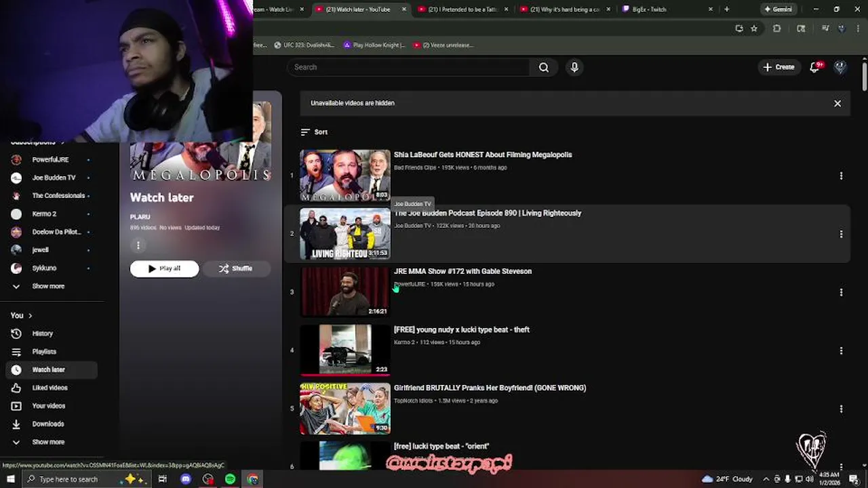This screenshot has height=488, width=868.
Task: Open the PowerfulJRE subscription
Action: (50, 159)
